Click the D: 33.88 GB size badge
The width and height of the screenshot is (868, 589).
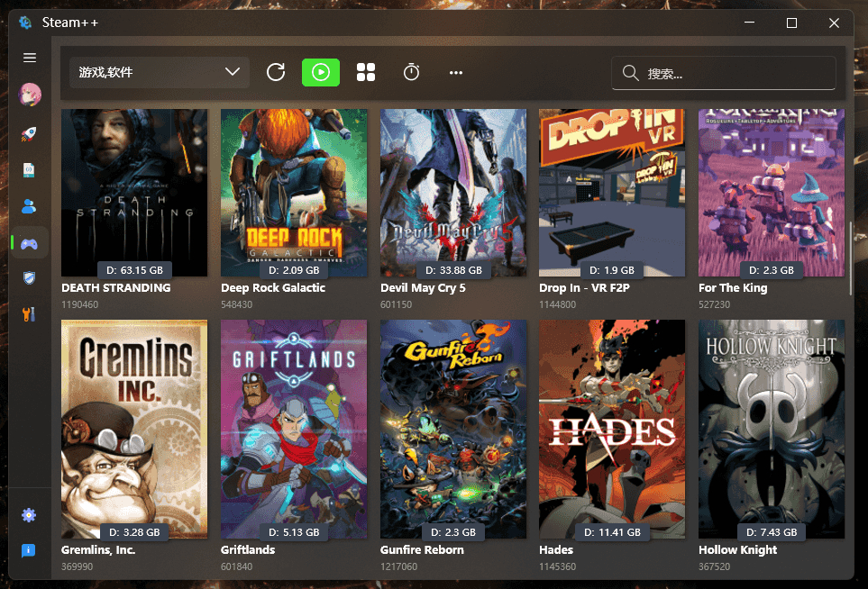[453, 270]
